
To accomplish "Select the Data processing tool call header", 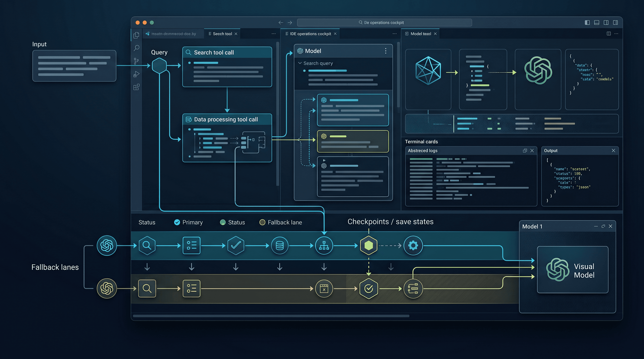I will (227, 119).
